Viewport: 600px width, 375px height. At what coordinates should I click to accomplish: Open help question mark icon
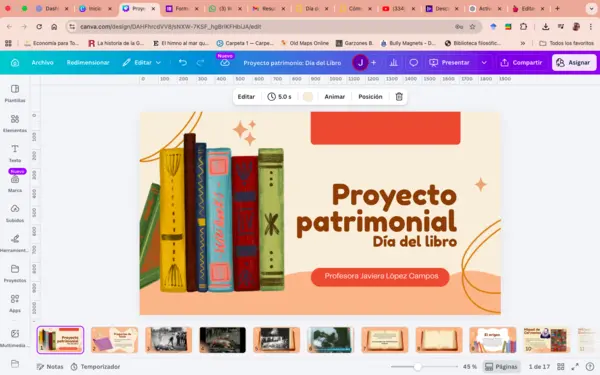click(590, 367)
